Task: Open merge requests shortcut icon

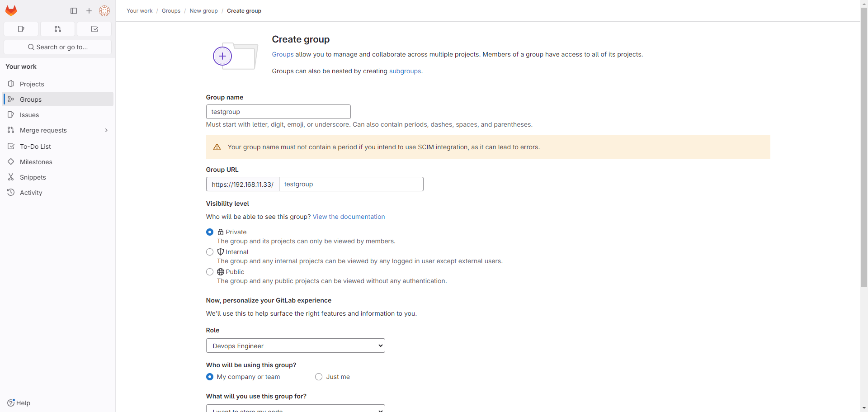Action: [x=57, y=29]
